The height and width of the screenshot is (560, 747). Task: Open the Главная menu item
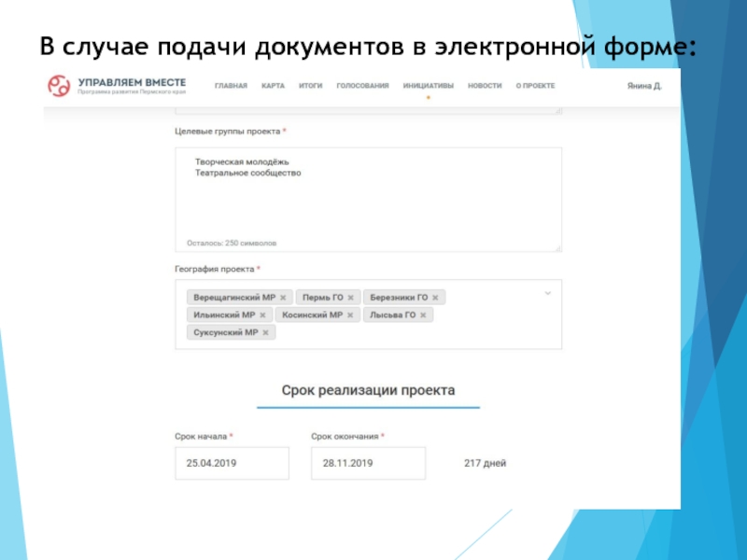(x=231, y=86)
